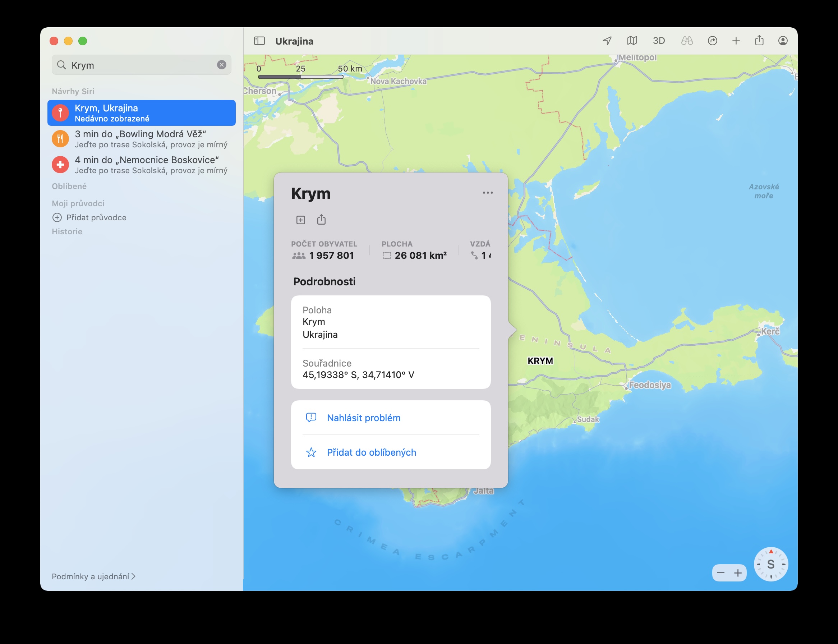Open the account profile icon
Viewport: 838px width, 644px height.
[x=783, y=41]
